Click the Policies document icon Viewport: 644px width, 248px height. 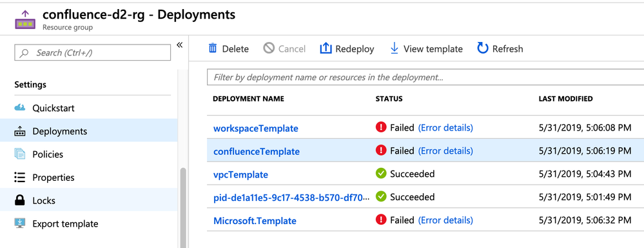20,154
